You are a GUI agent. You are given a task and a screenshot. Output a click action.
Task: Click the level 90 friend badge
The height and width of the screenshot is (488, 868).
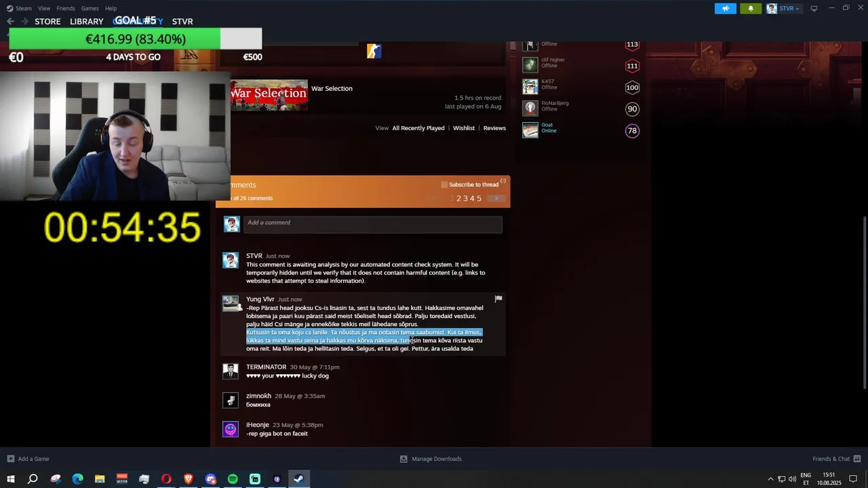click(x=632, y=109)
